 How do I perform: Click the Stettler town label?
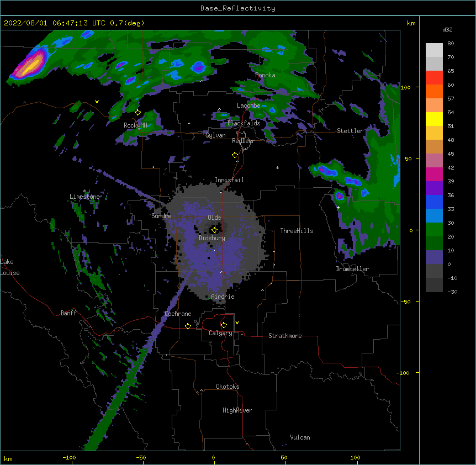(350, 131)
